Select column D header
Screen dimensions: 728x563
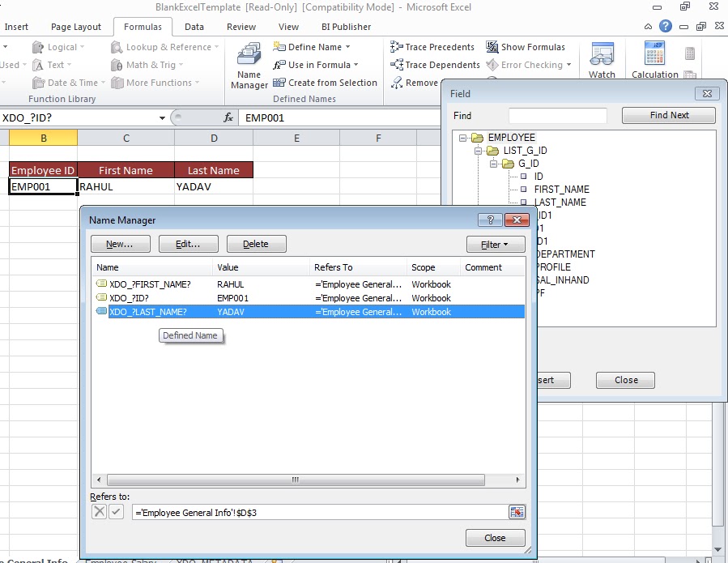[214, 138]
